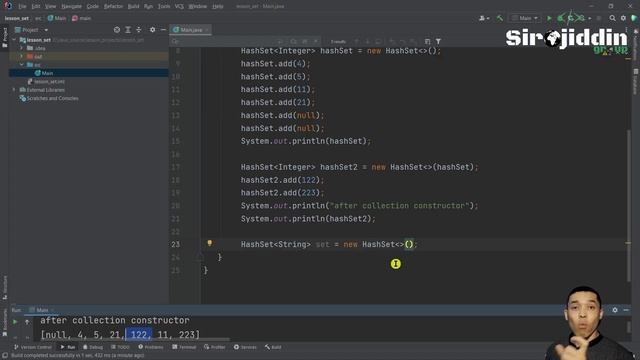640x360 pixels.
Task: Hide the Project panel with the minus icon
Action: (x=163, y=30)
